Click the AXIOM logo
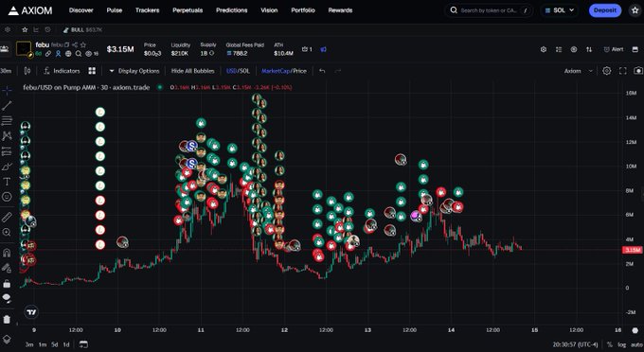Image resolution: width=644 pixels, height=352 pixels. tap(30, 10)
